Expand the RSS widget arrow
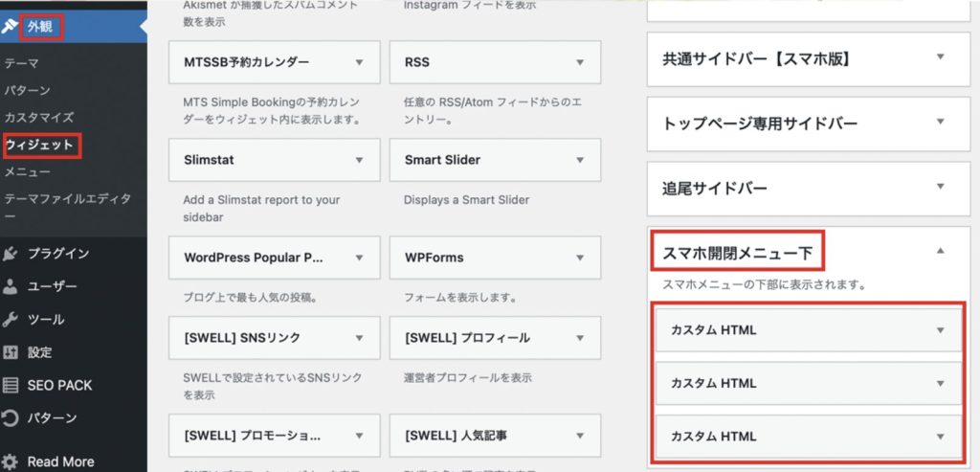The image size is (980, 472). click(579, 62)
